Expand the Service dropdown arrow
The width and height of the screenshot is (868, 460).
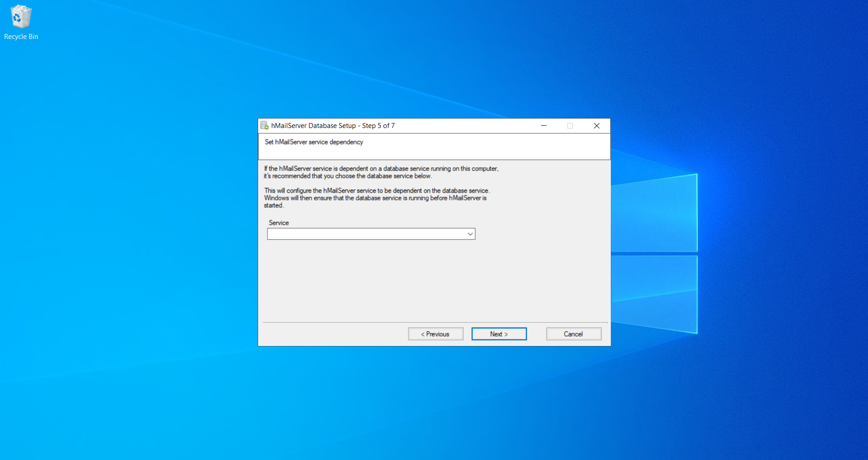pos(470,234)
